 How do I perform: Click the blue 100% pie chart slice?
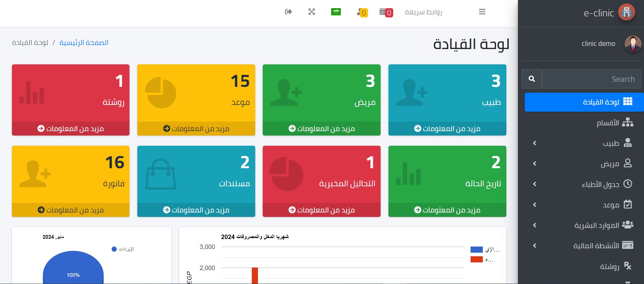click(73, 268)
